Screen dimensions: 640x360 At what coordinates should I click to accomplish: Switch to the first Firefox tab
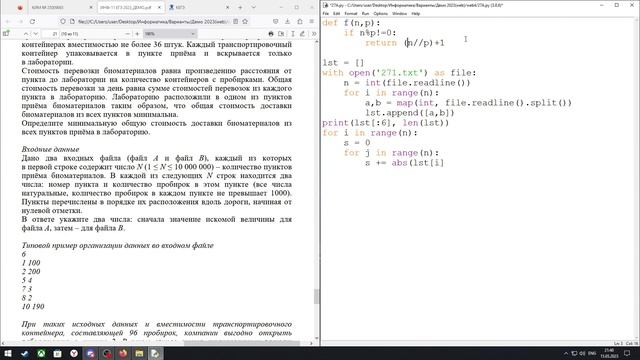(56, 7)
